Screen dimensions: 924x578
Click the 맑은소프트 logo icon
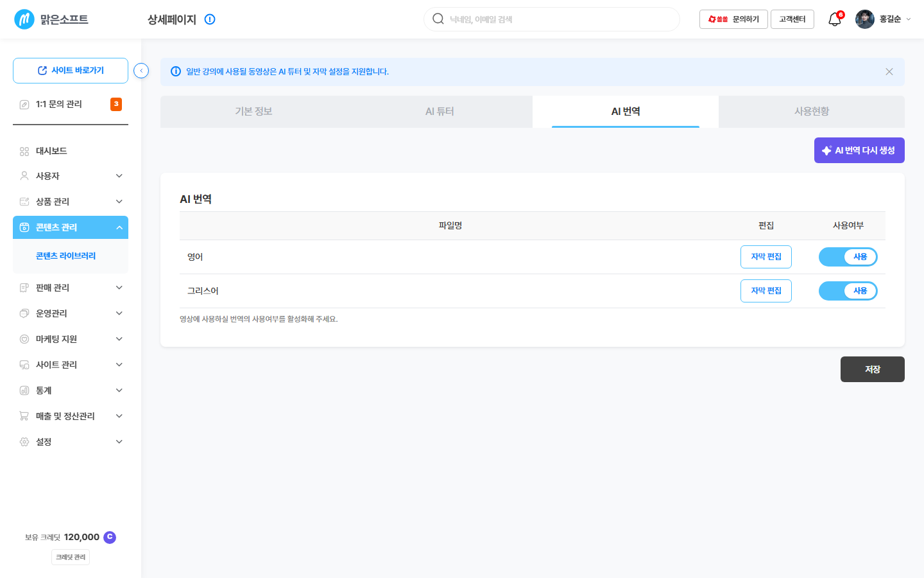(x=24, y=19)
